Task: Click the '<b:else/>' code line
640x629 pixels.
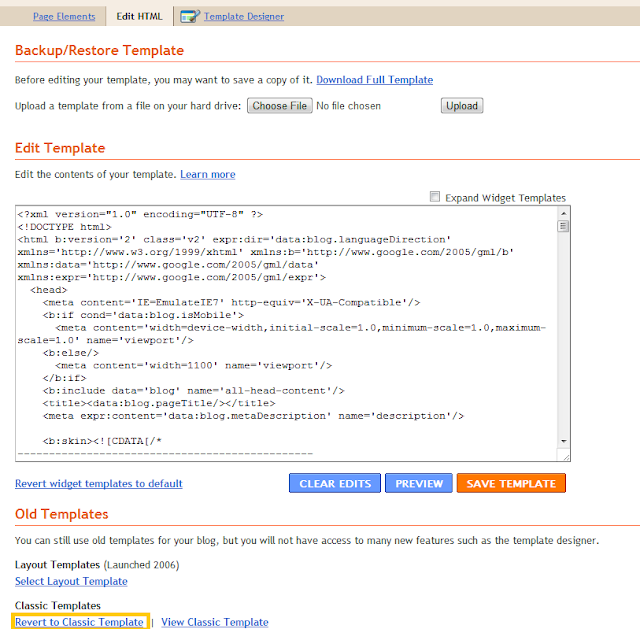Action: point(71,353)
